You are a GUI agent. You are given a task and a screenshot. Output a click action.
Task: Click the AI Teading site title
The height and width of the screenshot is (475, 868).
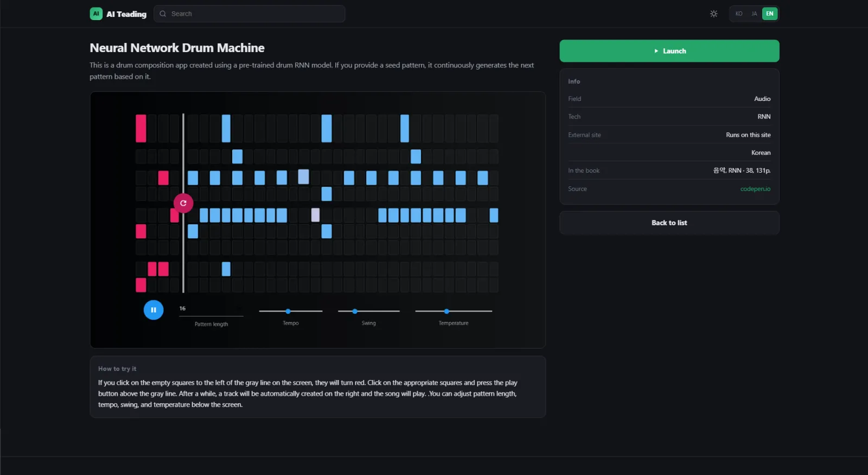tap(126, 14)
